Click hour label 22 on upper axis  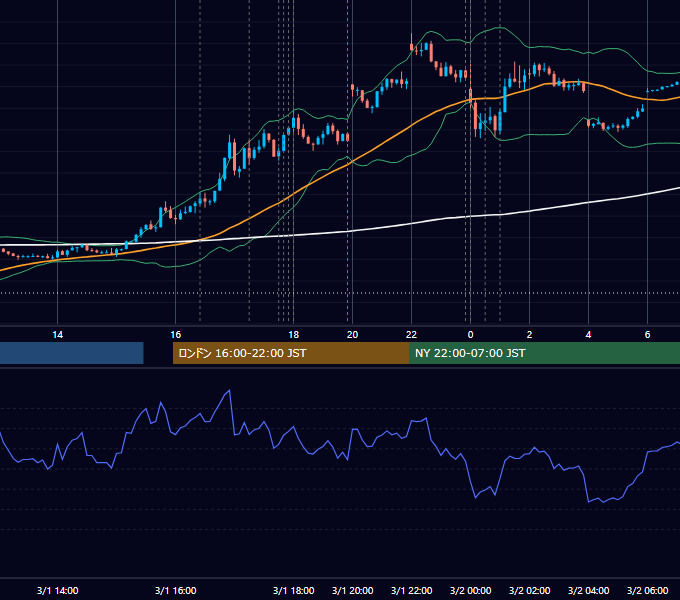point(412,335)
